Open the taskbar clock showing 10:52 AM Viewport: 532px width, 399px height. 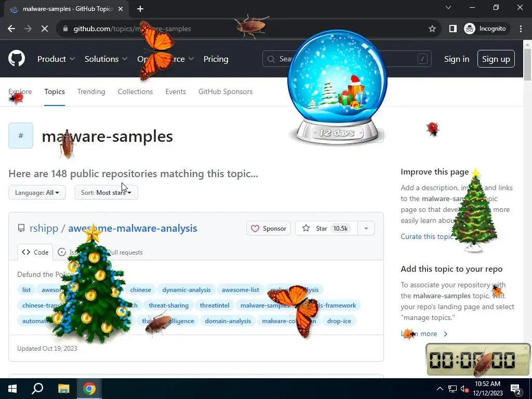coord(487,389)
